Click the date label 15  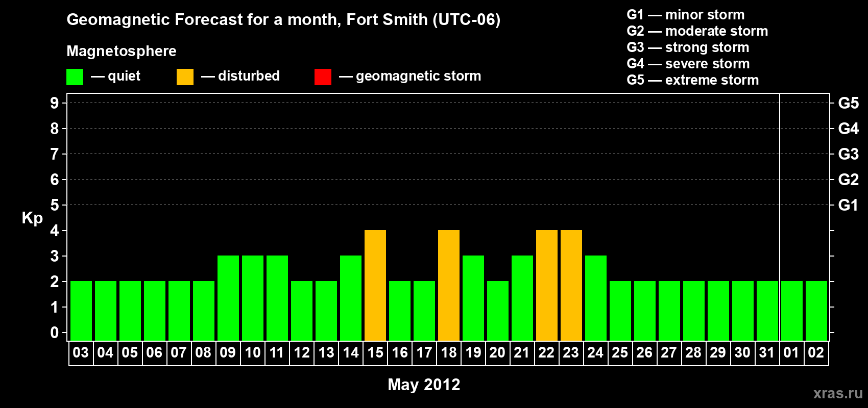[375, 352]
